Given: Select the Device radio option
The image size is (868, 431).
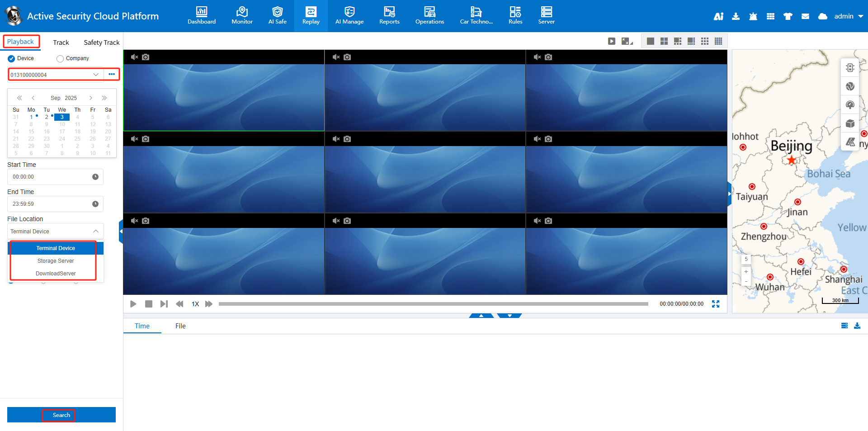Looking at the screenshot, I should click(12, 59).
